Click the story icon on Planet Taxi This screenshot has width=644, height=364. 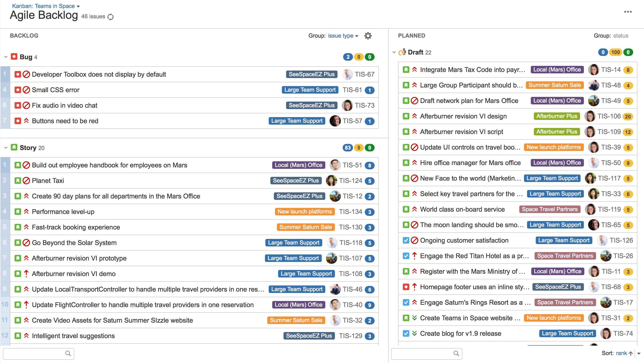tap(18, 181)
